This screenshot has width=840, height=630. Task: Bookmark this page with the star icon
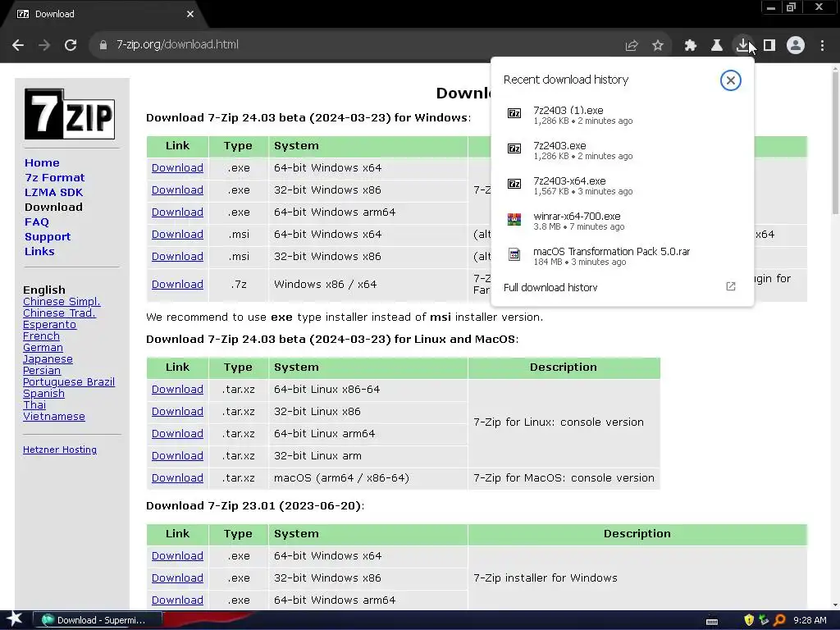click(658, 46)
